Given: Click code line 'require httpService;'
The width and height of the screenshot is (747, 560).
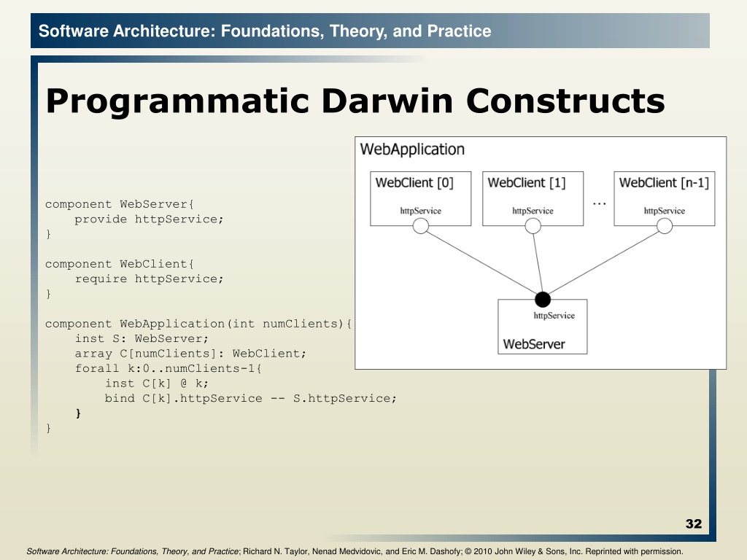Looking at the screenshot, I should click(x=149, y=279).
